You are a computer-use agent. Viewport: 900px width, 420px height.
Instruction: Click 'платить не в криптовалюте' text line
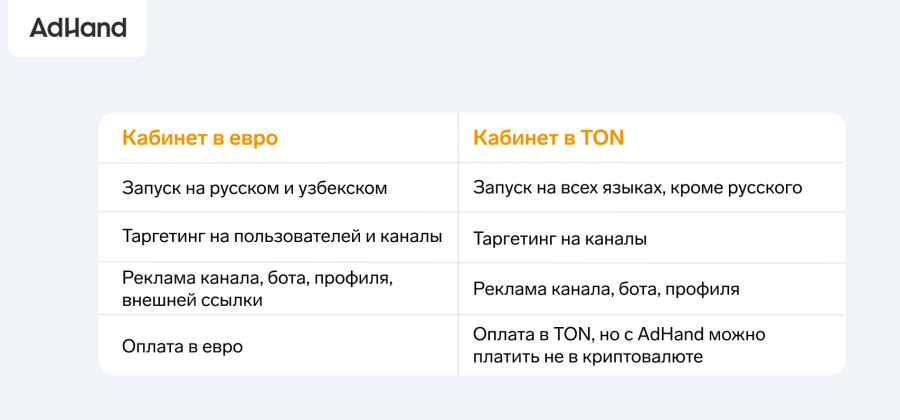pos(589,357)
